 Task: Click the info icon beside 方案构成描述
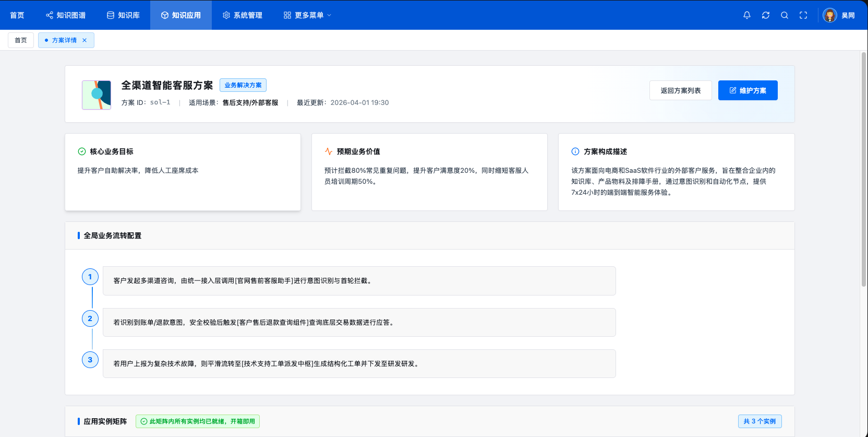[575, 151]
